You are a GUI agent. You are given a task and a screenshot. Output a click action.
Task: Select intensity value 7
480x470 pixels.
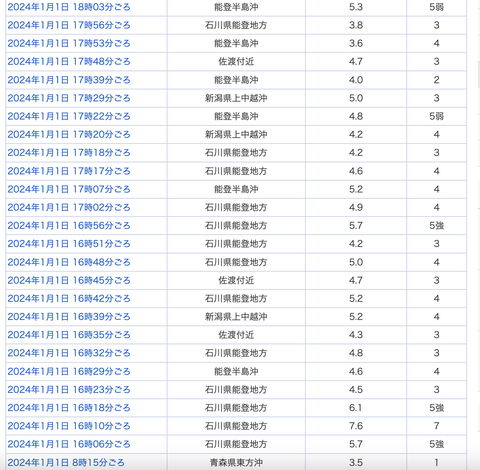(x=436, y=426)
